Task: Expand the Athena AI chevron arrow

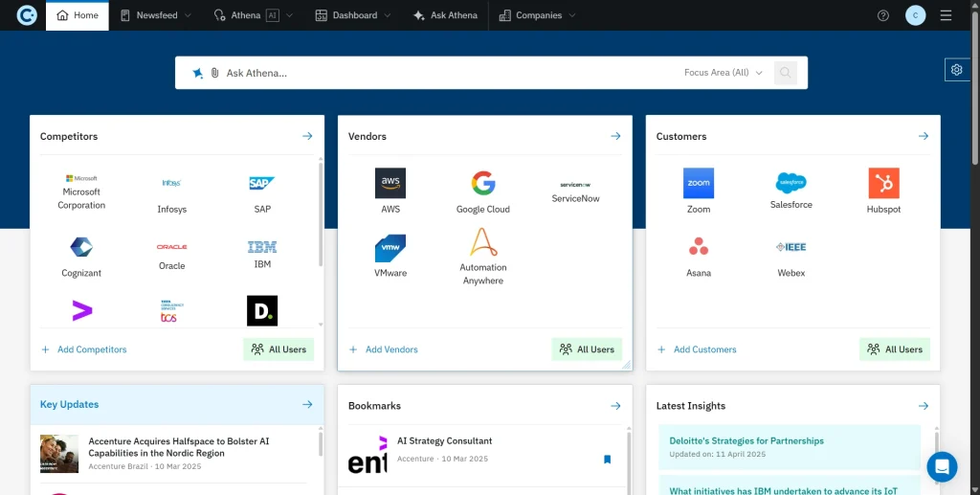Action: [x=289, y=15]
